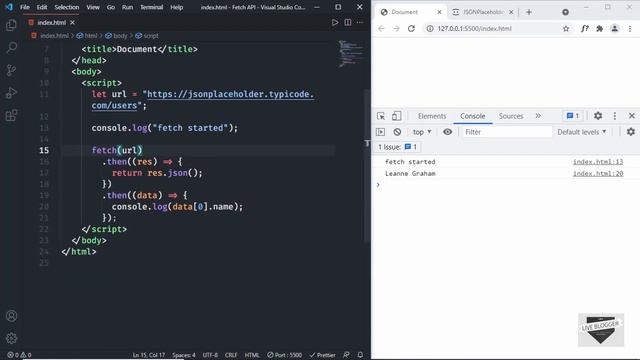Open the Edit menu

tap(42, 7)
